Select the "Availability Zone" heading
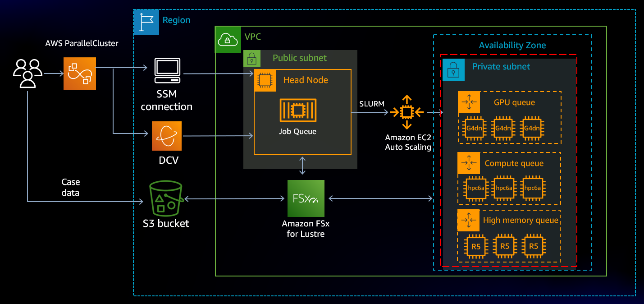 512,46
